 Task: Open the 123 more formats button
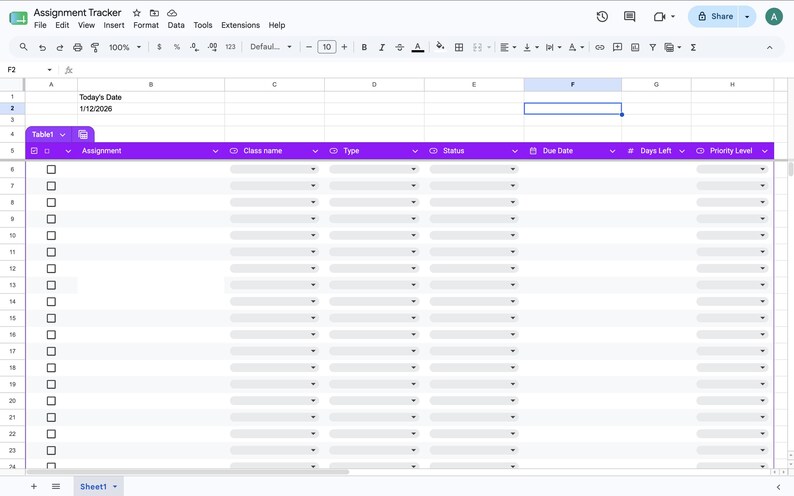tap(230, 47)
